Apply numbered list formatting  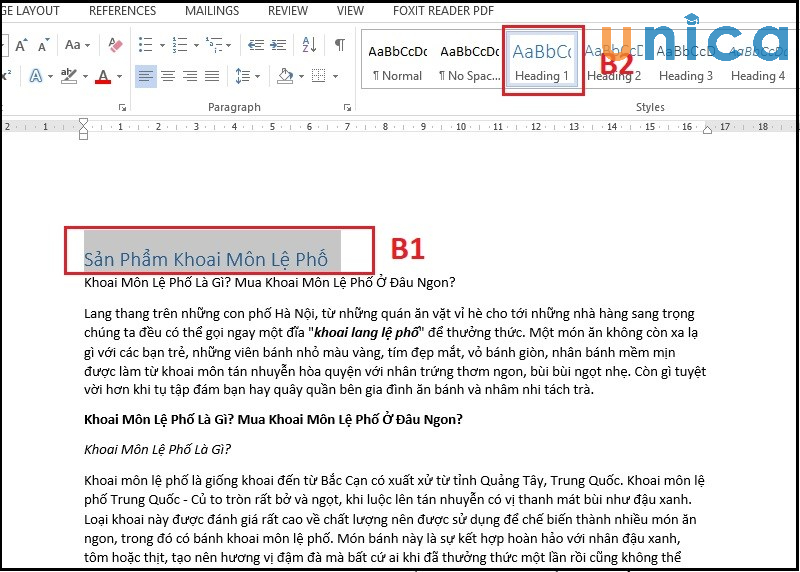click(180, 45)
